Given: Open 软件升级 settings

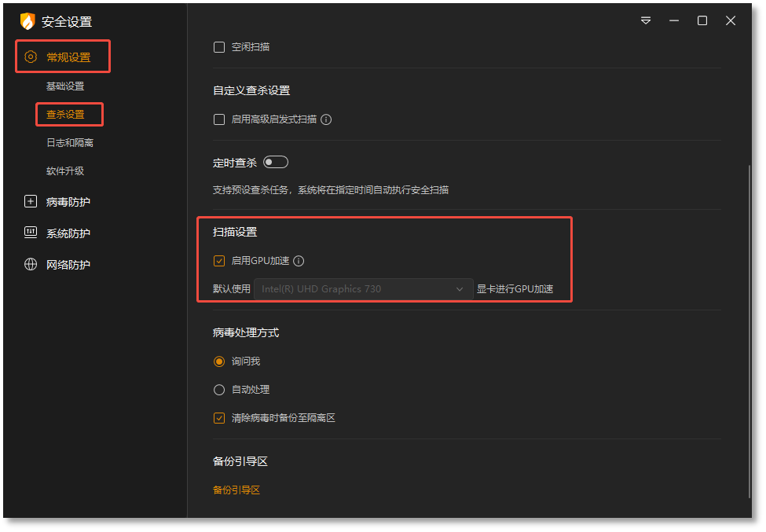Looking at the screenshot, I should [65, 171].
